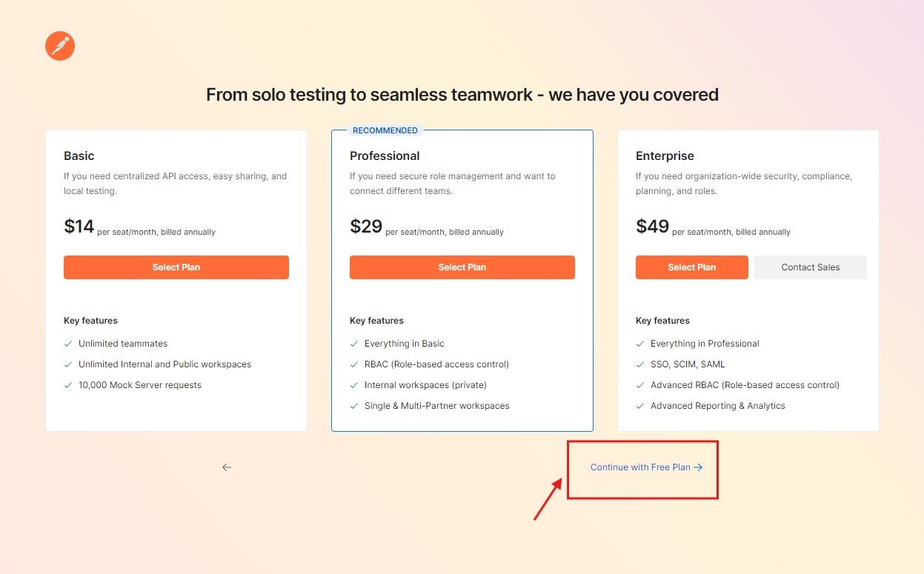The width and height of the screenshot is (924, 574).
Task: Choose Select Plan under Professional
Action: coord(462,267)
